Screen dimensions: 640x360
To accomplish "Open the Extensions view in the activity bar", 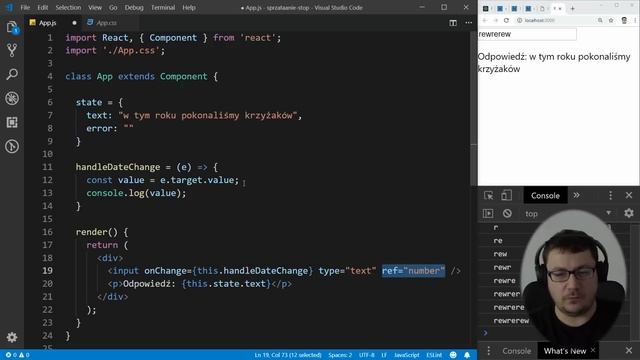I will pyautogui.click(x=12, y=122).
